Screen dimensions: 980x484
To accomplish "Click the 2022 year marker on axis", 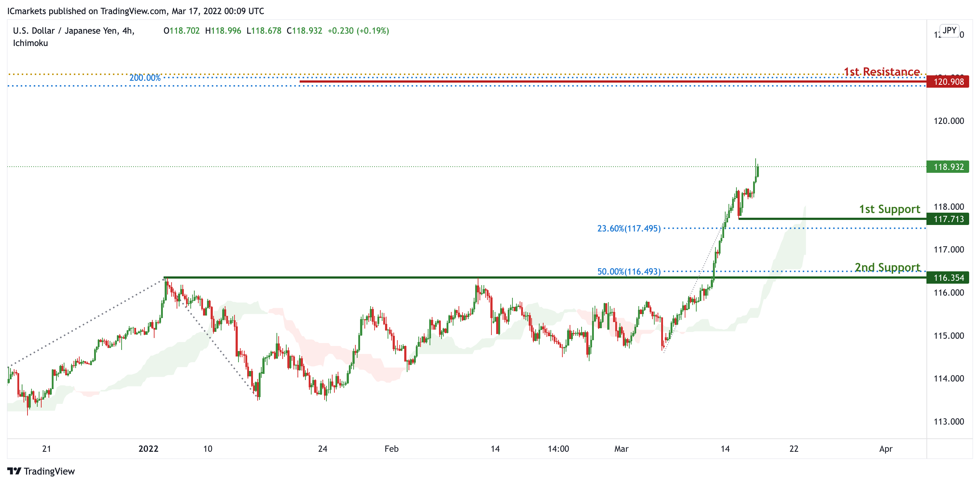I will (148, 448).
